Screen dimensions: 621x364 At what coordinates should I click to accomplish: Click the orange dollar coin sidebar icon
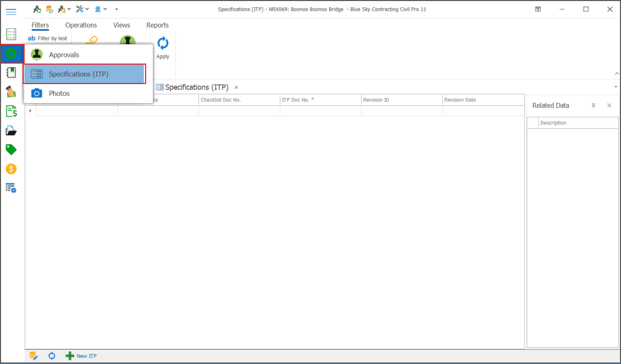click(11, 169)
